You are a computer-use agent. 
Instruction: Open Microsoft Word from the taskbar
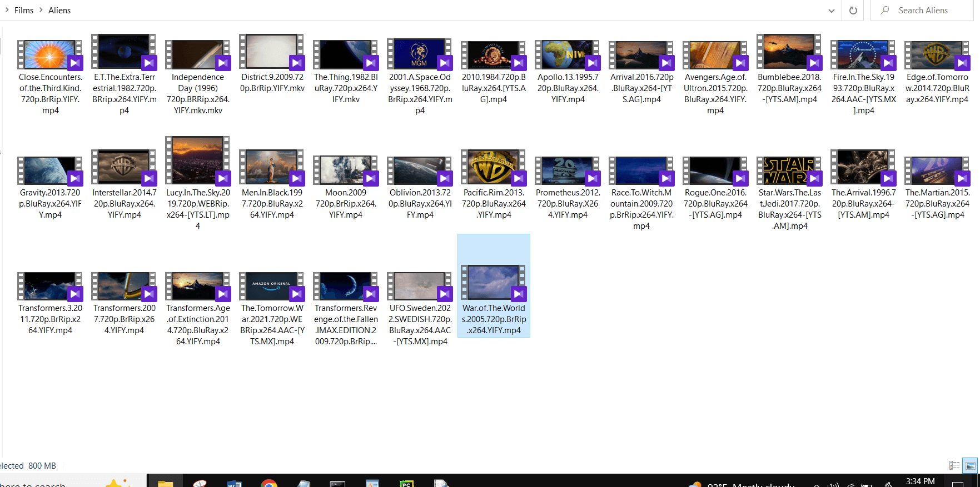point(234,483)
